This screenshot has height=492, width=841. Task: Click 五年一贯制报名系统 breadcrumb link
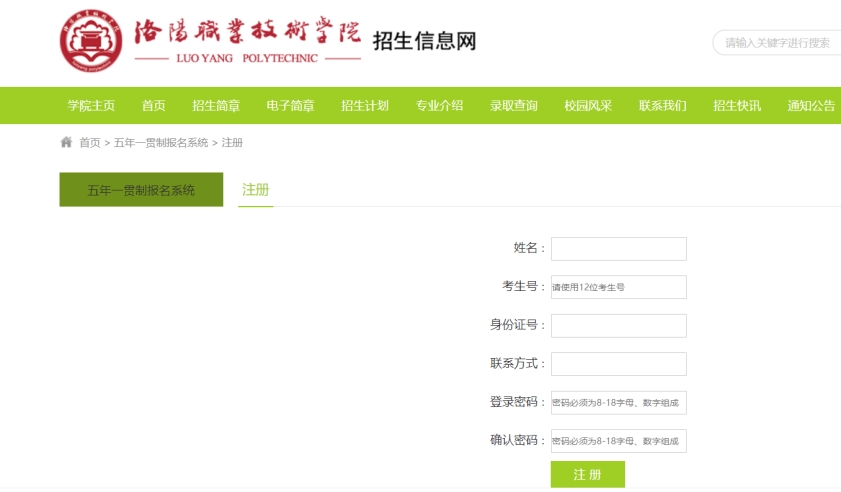point(161,143)
